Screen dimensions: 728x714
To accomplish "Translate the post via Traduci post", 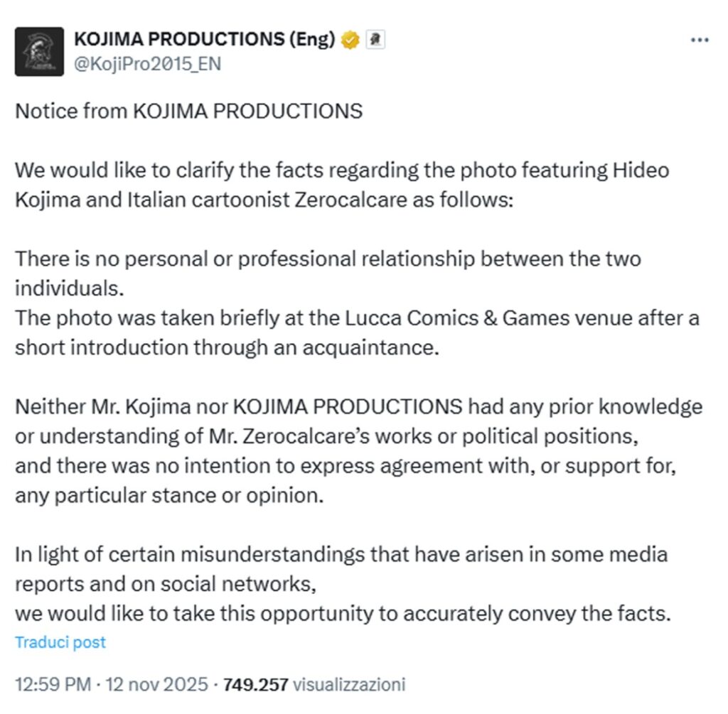I will [60, 642].
